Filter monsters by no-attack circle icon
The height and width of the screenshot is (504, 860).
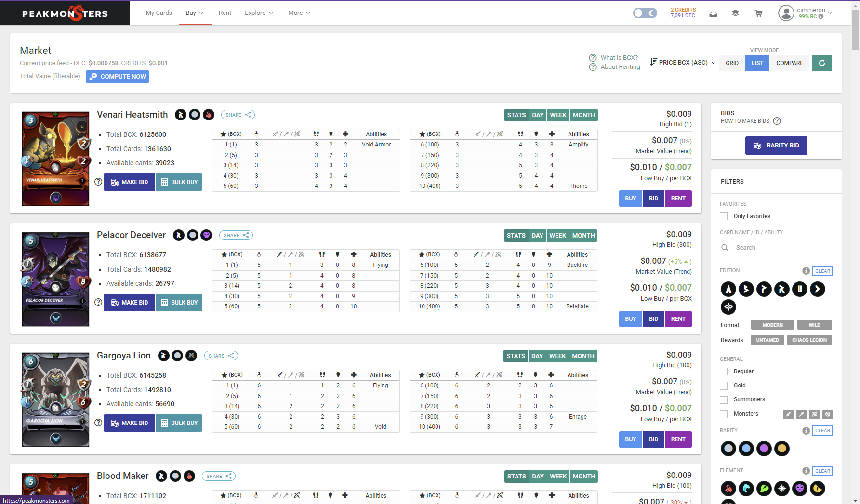coord(828,414)
